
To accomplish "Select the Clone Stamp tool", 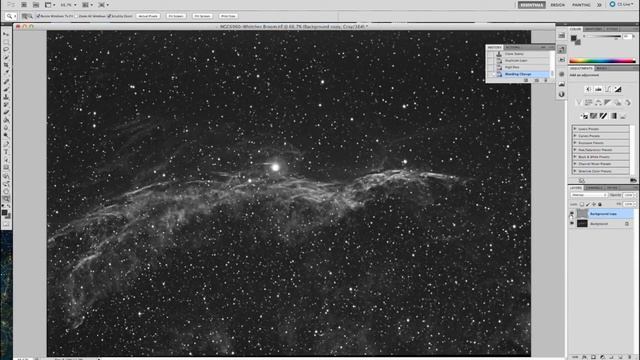I will [6, 97].
